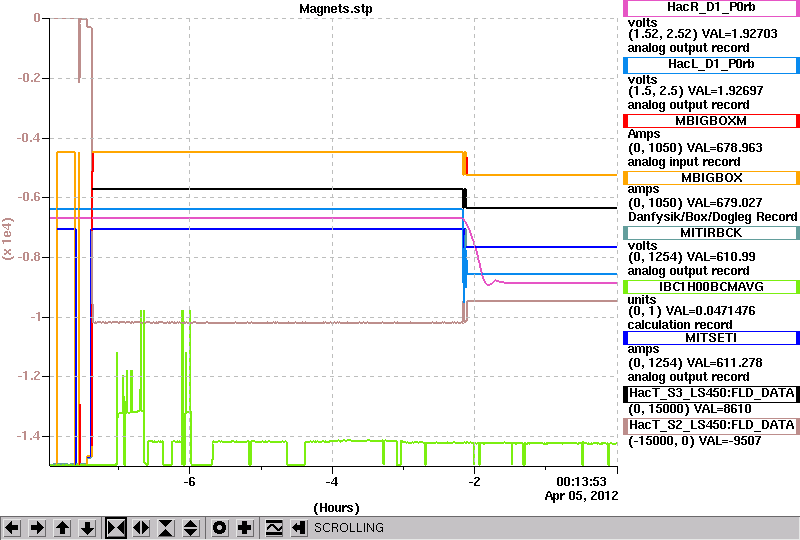The width and height of the screenshot is (800, 540).
Task: Click the Amps unit label under MBIGBOXM
Action: tap(644, 134)
